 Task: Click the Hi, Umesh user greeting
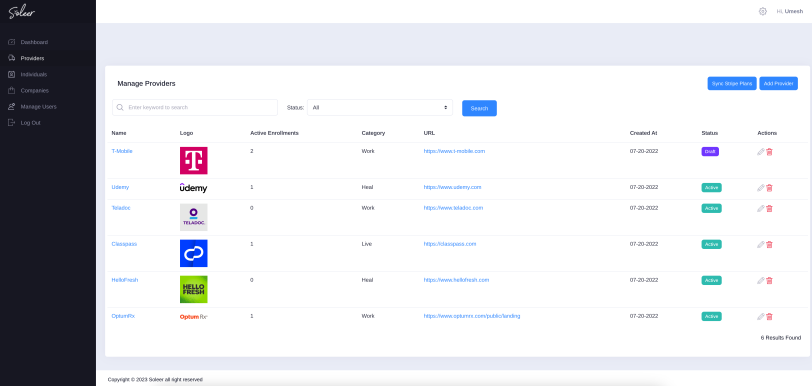pos(790,11)
